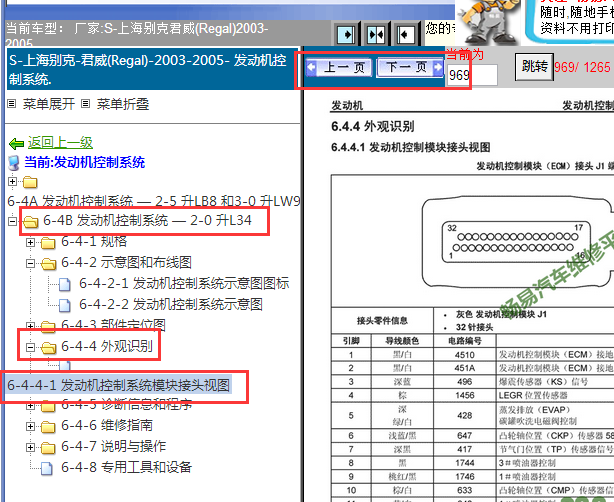Click the right-arrow pane layout icon

pos(346,35)
